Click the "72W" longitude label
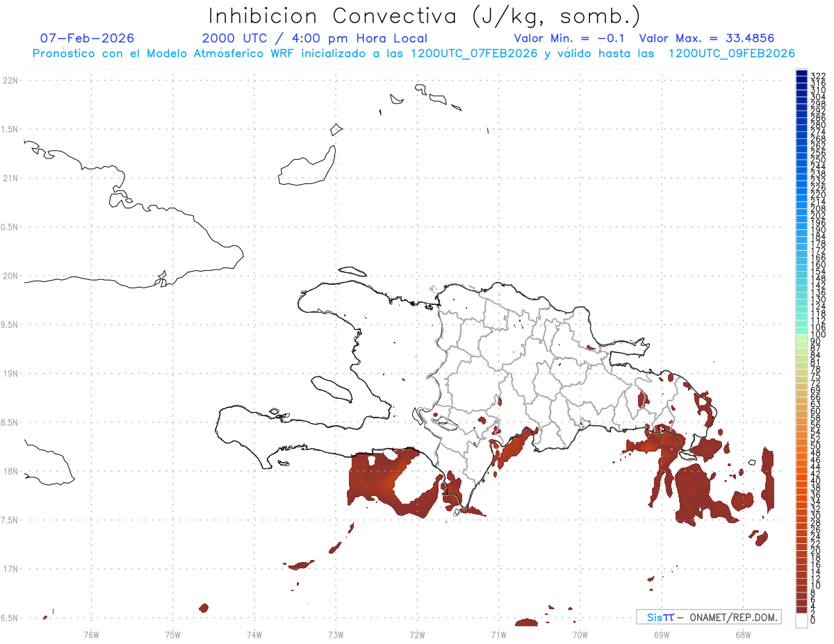The width and height of the screenshot is (834, 644). 417,634
